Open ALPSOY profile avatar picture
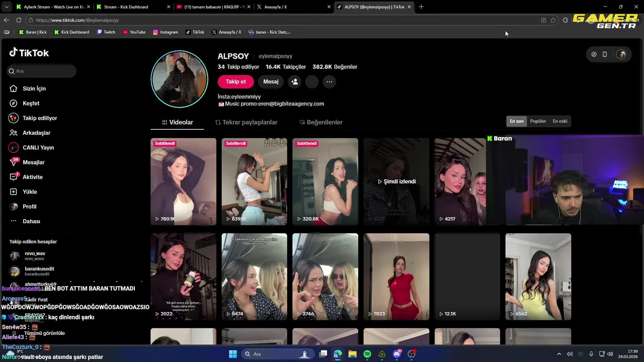The height and width of the screenshot is (362, 644). coord(180,79)
